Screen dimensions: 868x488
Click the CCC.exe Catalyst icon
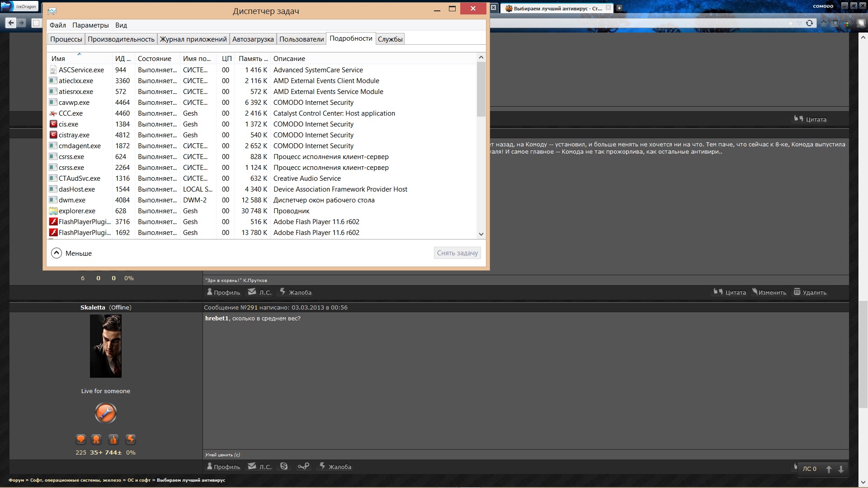(53, 113)
